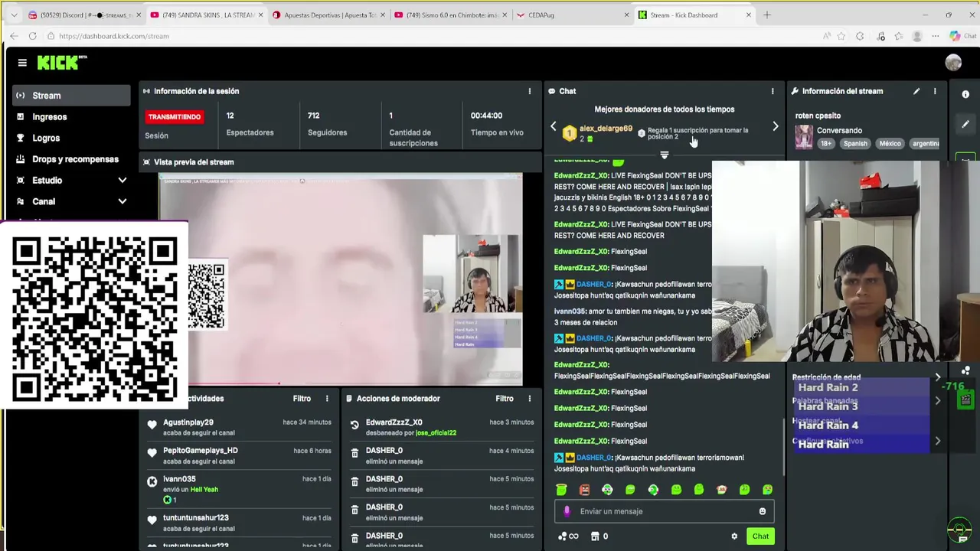Click the TRANSMITIENDO live badge
The width and height of the screenshot is (980, 551).
click(x=175, y=117)
